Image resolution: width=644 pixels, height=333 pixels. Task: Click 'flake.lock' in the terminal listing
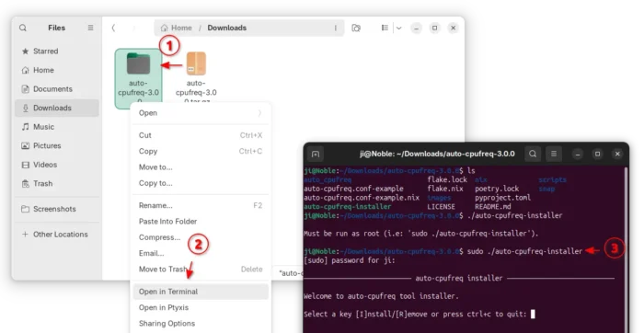pyautogui.click(x=447, y=180)
